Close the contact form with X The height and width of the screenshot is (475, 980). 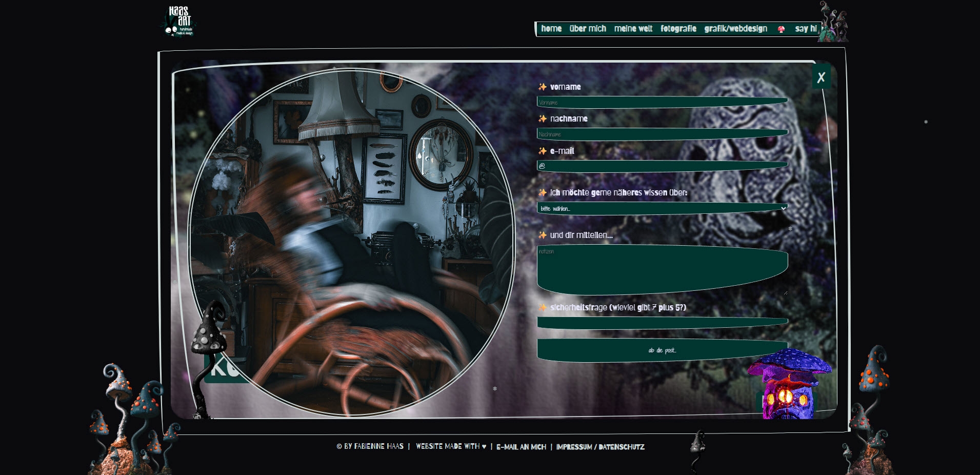click(x=821, y=77)
